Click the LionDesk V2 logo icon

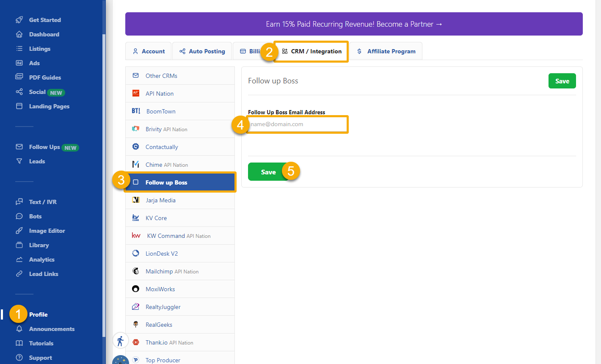coord(136,254)
